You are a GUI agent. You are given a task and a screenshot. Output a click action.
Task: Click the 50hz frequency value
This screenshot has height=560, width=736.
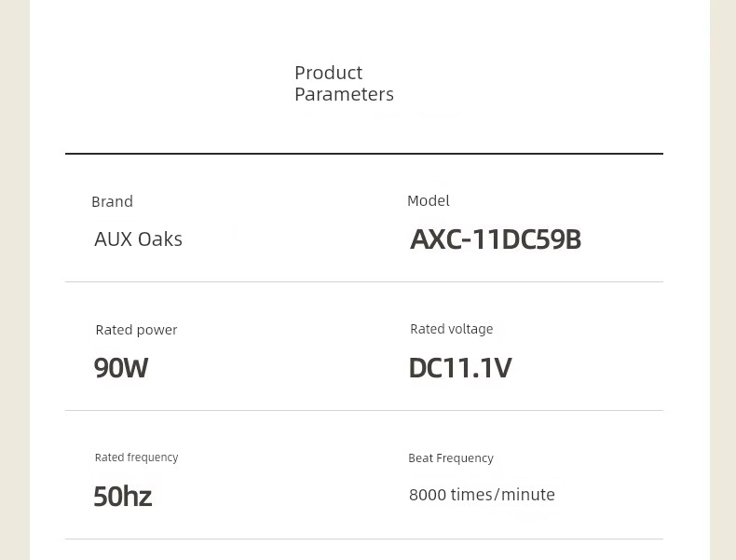click(122, 496)
